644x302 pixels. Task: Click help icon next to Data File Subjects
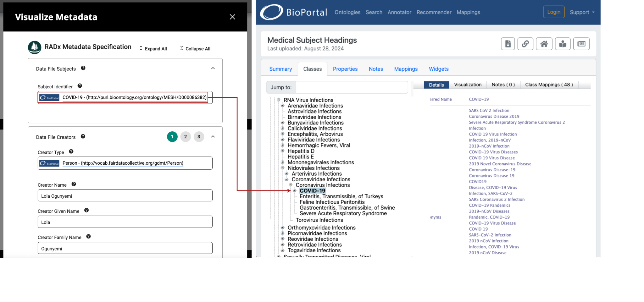[83, 68]
